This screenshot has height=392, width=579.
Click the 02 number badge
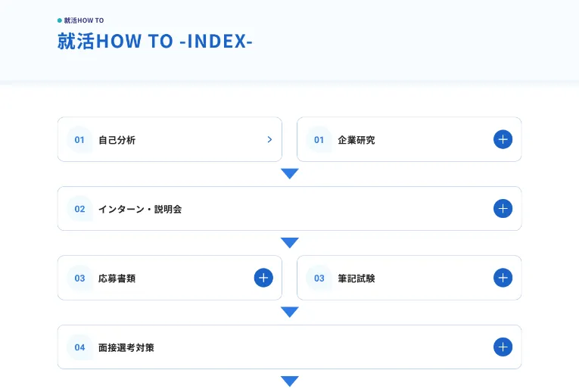[x=79, y=209]
